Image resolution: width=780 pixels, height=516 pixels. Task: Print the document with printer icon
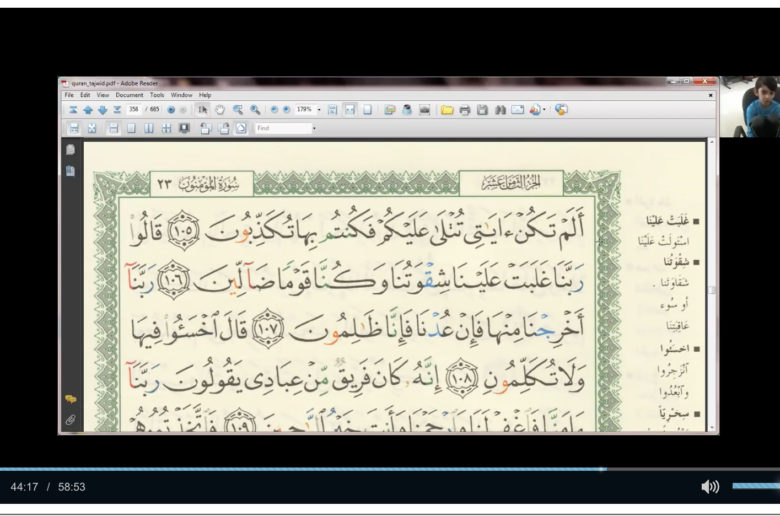coord(465,110)
